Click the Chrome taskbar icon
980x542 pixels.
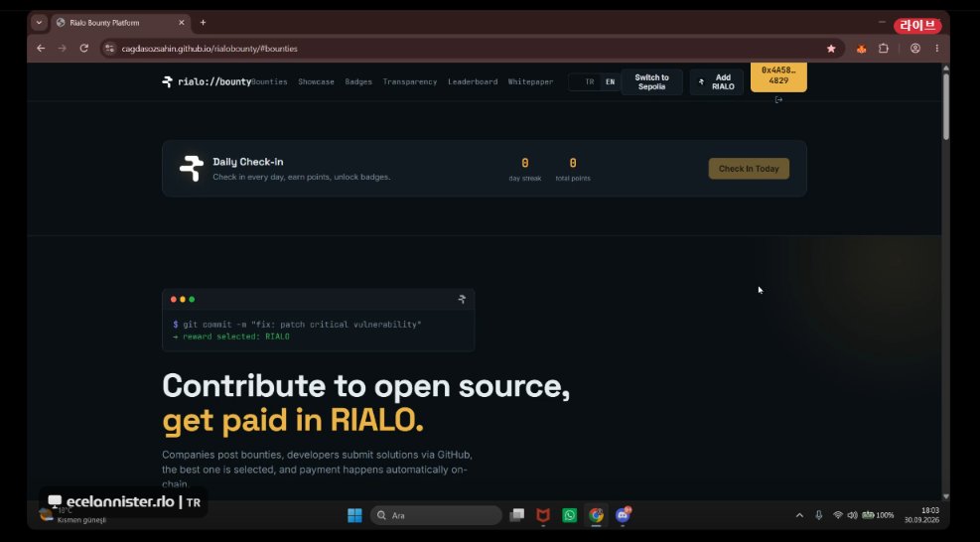pos(597,515)
